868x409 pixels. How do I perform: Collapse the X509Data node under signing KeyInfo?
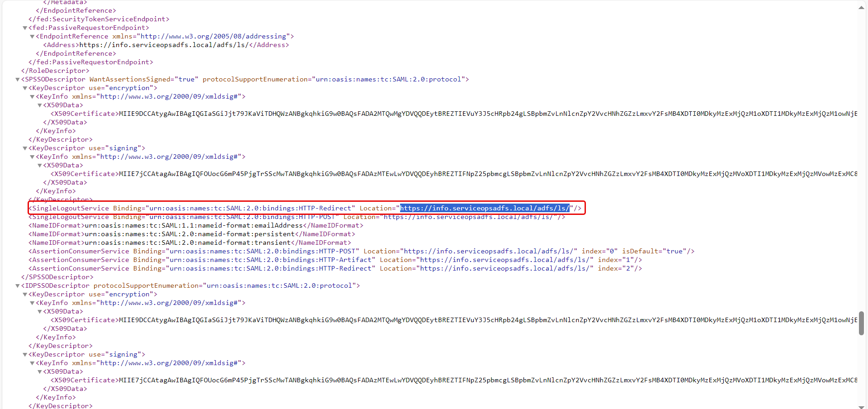pos(39,166)
